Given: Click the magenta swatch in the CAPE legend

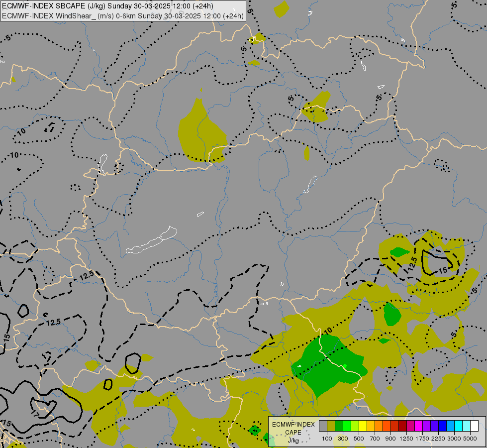Looking at the screenshot, I should [x=419, y=426].
